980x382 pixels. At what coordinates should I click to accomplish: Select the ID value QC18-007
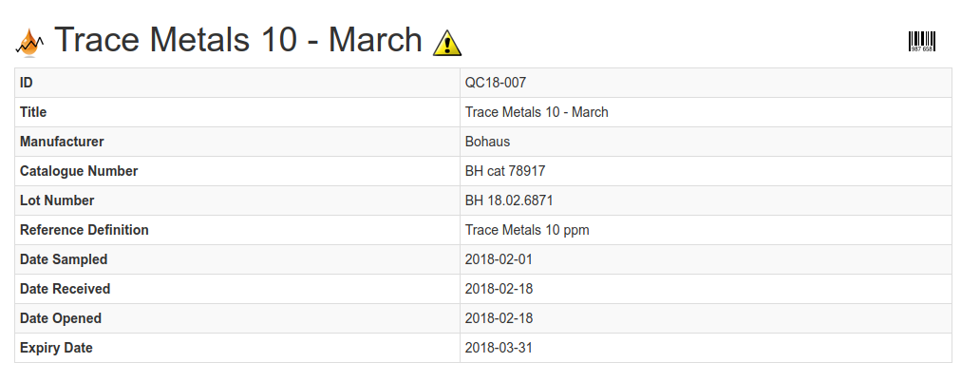coord(496,83)
